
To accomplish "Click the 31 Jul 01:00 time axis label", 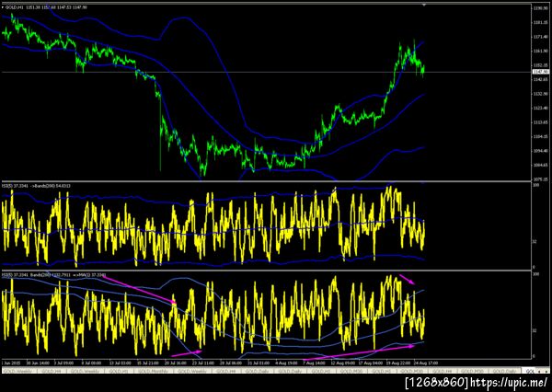I will tap(259, 363).
